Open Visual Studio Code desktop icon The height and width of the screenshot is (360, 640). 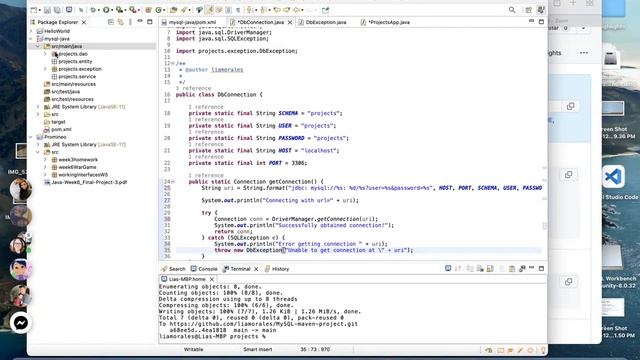[613, 177]
